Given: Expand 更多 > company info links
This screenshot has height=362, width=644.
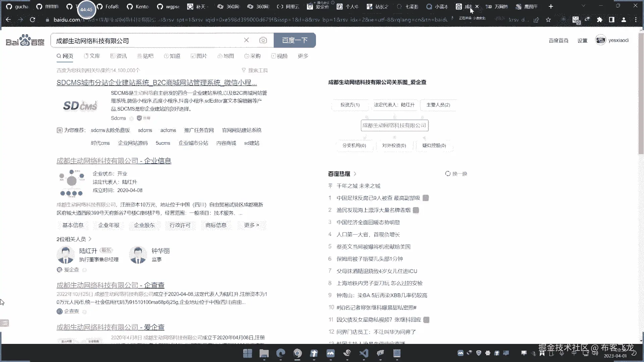Looking at the screenshot, I should click(251, 225).
